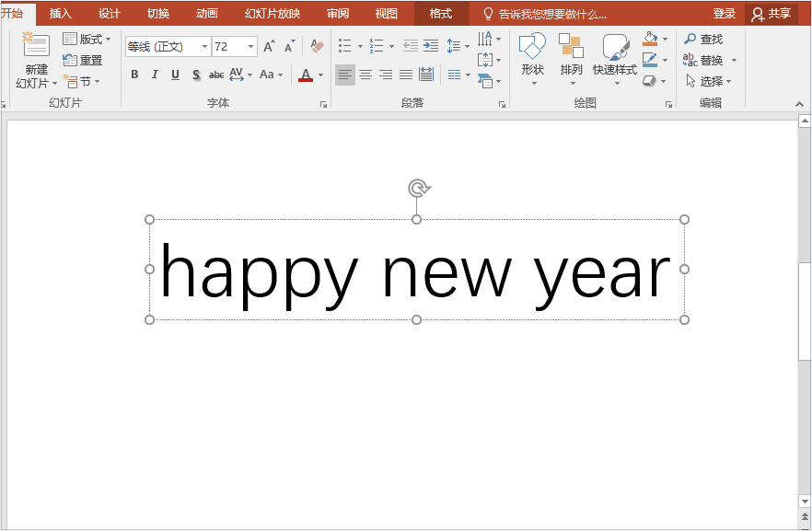The image size is (812, 531).
Task: Clear all formatting eraser icon
Action: pos(317,46)
